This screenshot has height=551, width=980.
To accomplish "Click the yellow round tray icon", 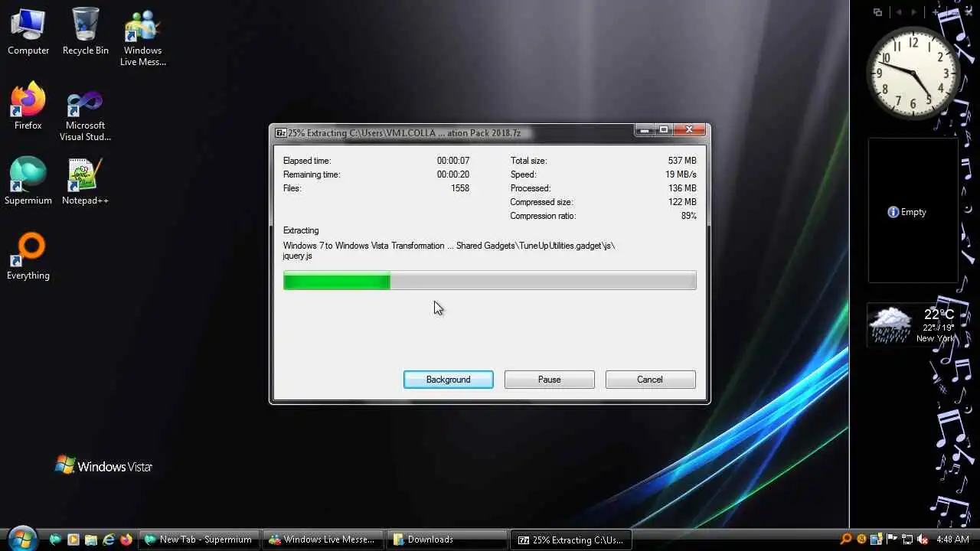I will 862,540.
